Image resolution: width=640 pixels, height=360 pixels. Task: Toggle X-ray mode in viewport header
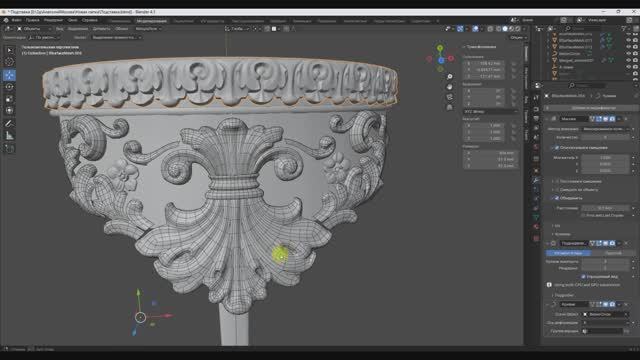click(x=490, y=29)
